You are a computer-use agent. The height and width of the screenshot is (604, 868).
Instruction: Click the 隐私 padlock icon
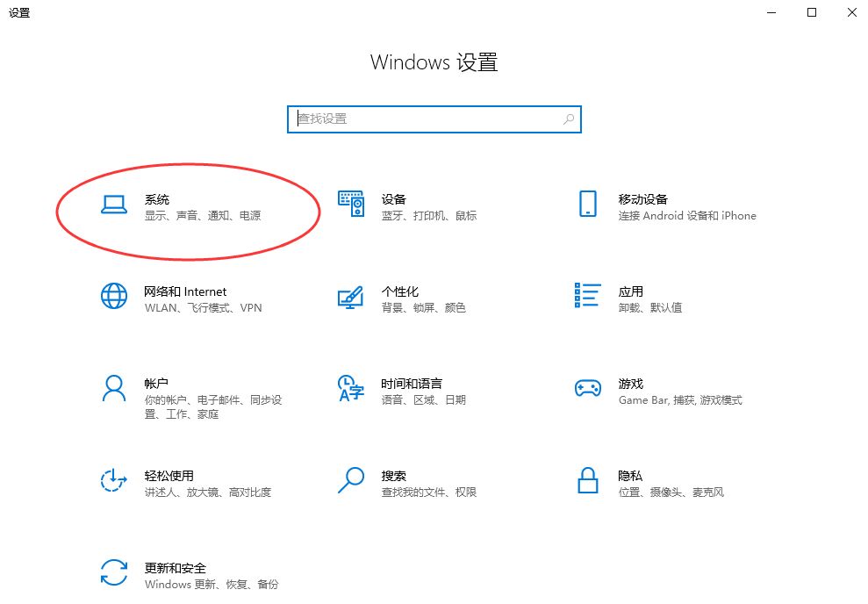(588, 480)
